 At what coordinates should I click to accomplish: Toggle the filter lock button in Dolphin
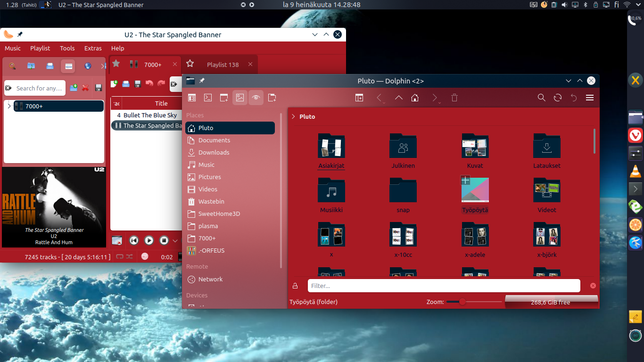295,286
